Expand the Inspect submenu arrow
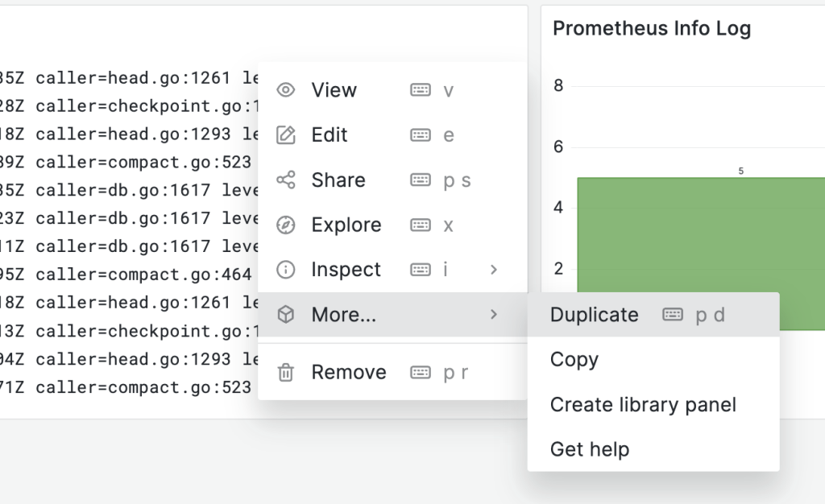Screen dimensions: 825x504 pos(494,270)
